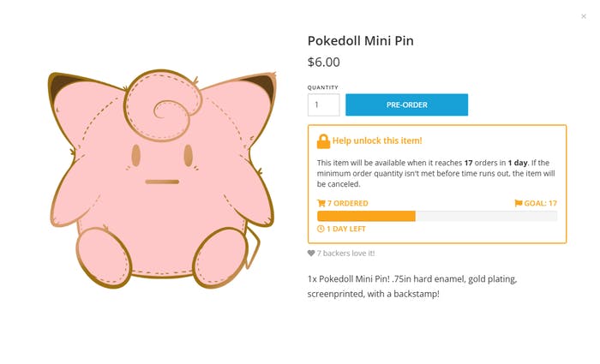Click the orange order progress bar
This screenshot has height=364, width=600.
click(x=366, y=216)
